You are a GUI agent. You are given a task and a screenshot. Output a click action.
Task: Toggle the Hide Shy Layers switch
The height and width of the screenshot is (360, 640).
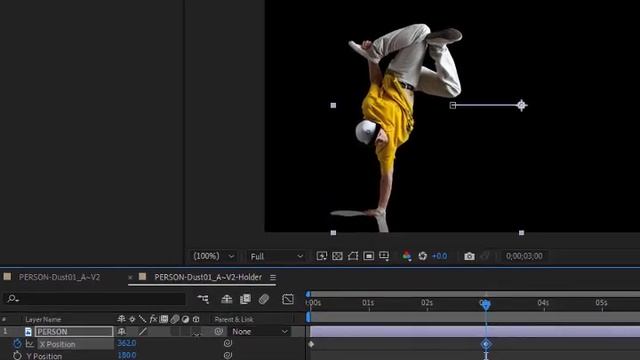[x=227, y=299]
